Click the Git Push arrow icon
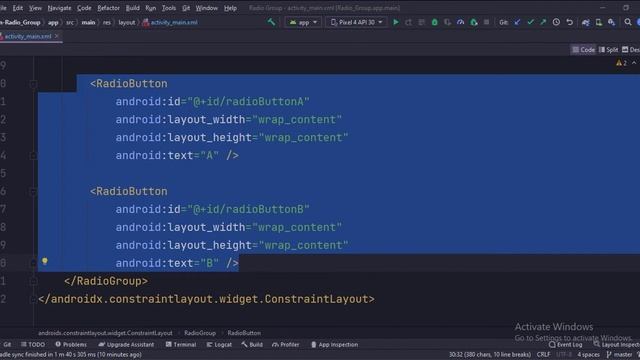 [x=543, y=22]
